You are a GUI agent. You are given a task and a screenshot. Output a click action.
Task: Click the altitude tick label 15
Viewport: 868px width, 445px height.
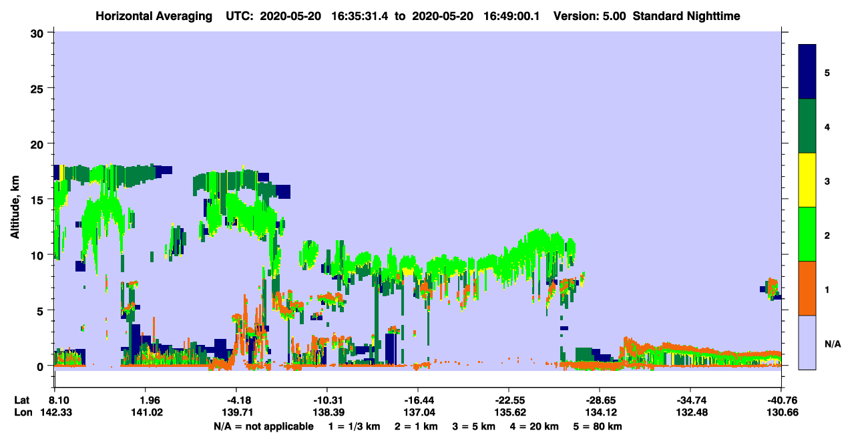(39, 199)
